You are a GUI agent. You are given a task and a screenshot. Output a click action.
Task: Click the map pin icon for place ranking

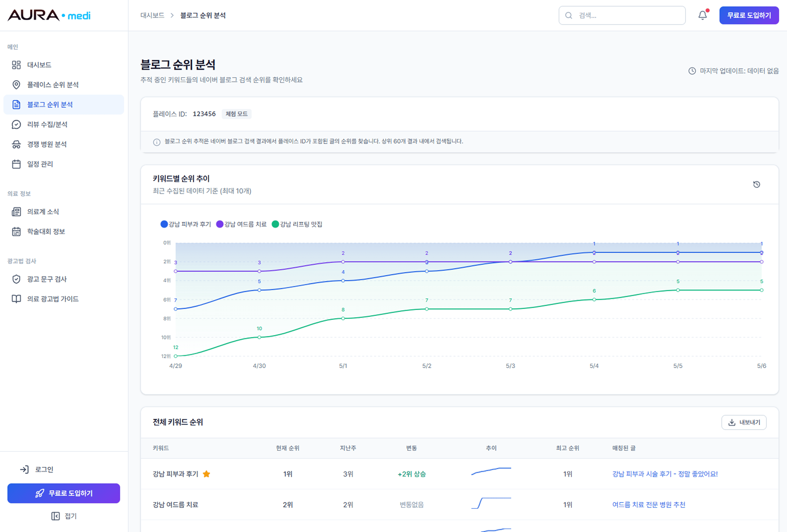coord(16,85)
